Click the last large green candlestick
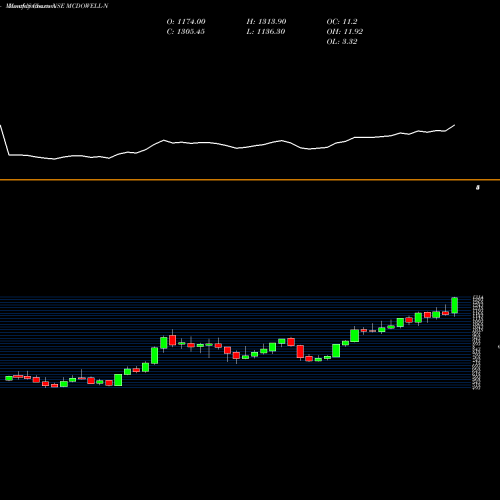This screenshot has height=500, width=500. coord(455,305)
